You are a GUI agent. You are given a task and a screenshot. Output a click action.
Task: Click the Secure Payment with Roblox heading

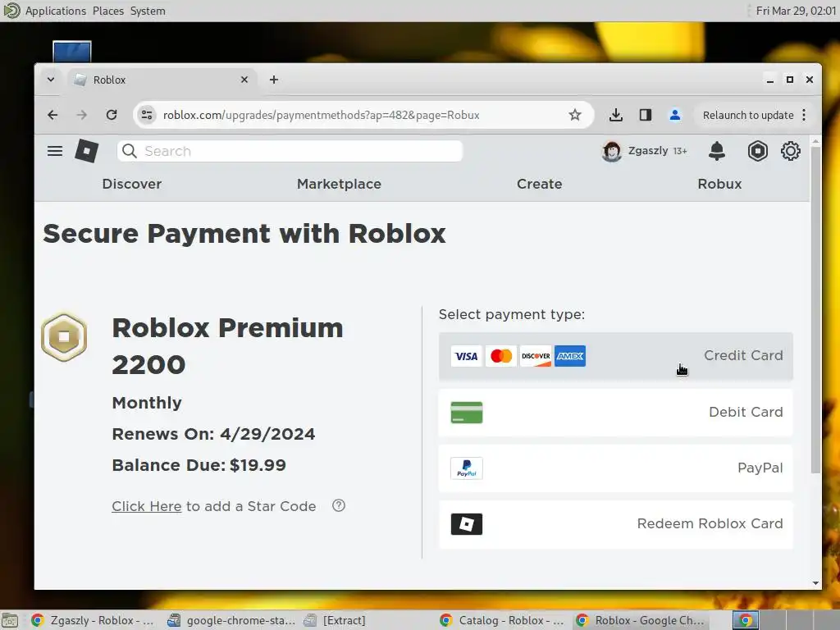click(244, 234)
